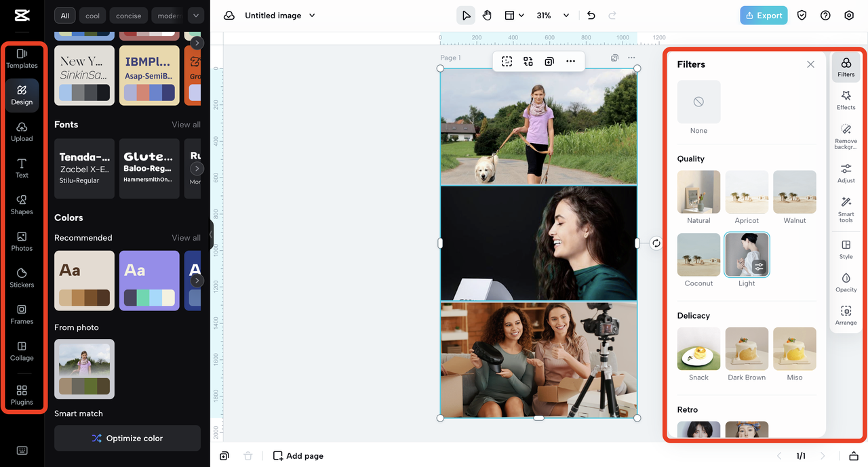Choose the IBMPl Asap-SemiB theme card
The height and width of the screenshot is (467, 868).
149,75
